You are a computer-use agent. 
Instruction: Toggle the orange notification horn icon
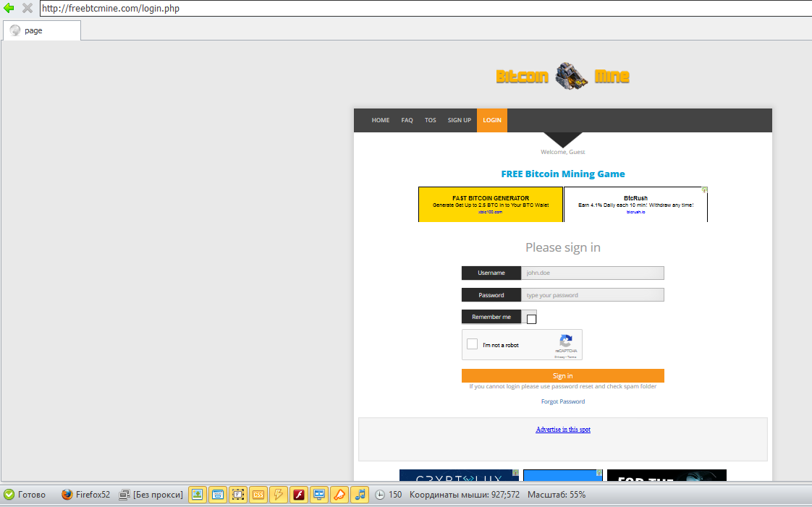339,495
